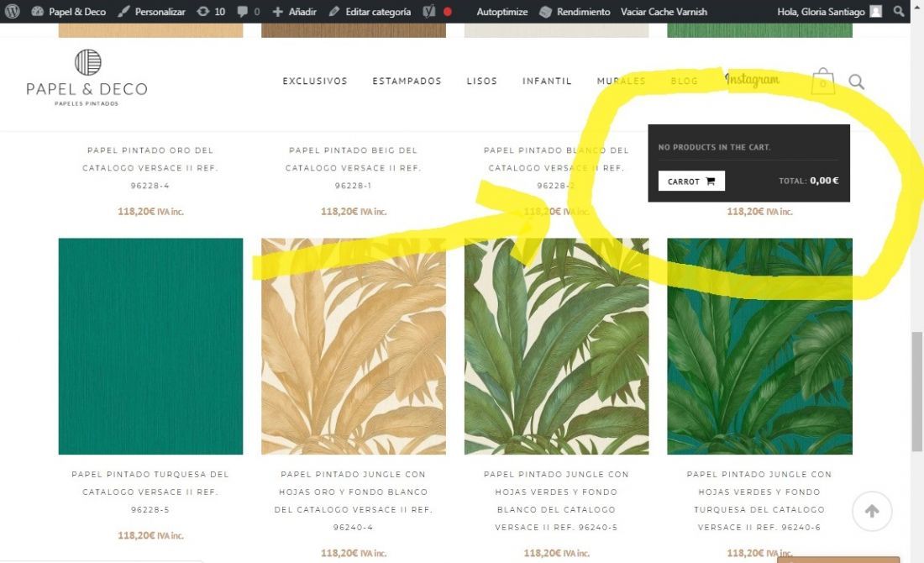
Task: Click the Papel & Deco site logo
Action: 87,78
